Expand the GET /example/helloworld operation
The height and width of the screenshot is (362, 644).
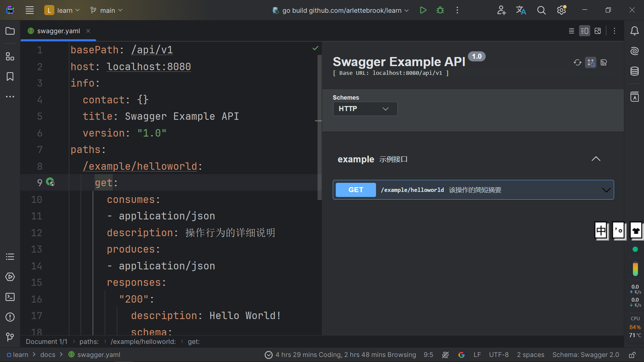click(x=606, y=190)
